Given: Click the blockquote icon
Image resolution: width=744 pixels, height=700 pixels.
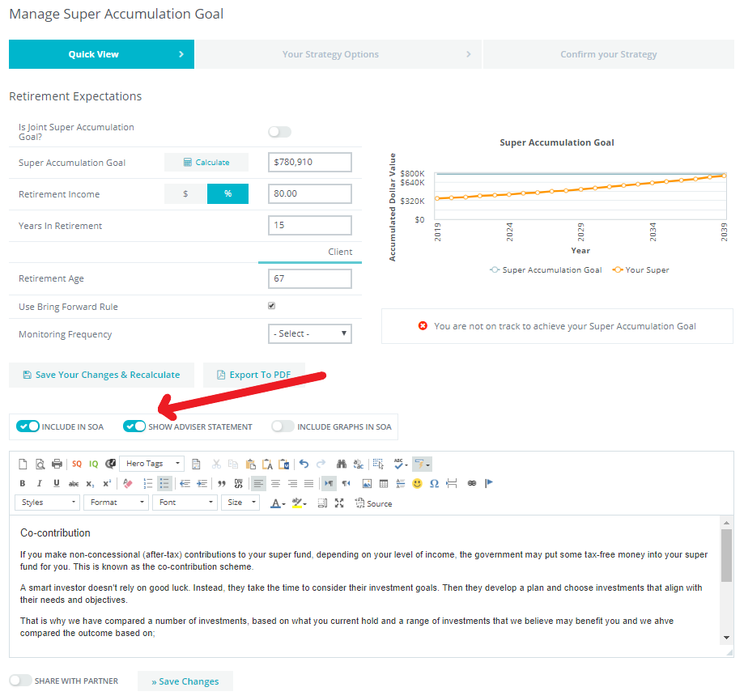Looking at the screenshot, I should point(221,483).
